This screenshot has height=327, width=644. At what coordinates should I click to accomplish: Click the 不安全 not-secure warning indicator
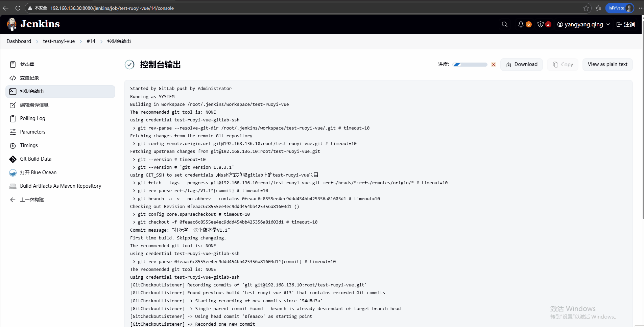click(x=38, y=8)
